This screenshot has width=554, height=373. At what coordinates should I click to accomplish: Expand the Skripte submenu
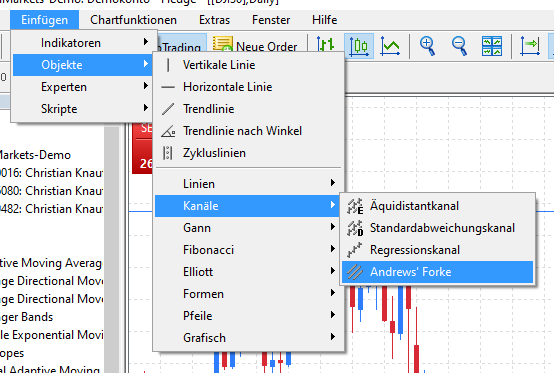pos(83,109)
